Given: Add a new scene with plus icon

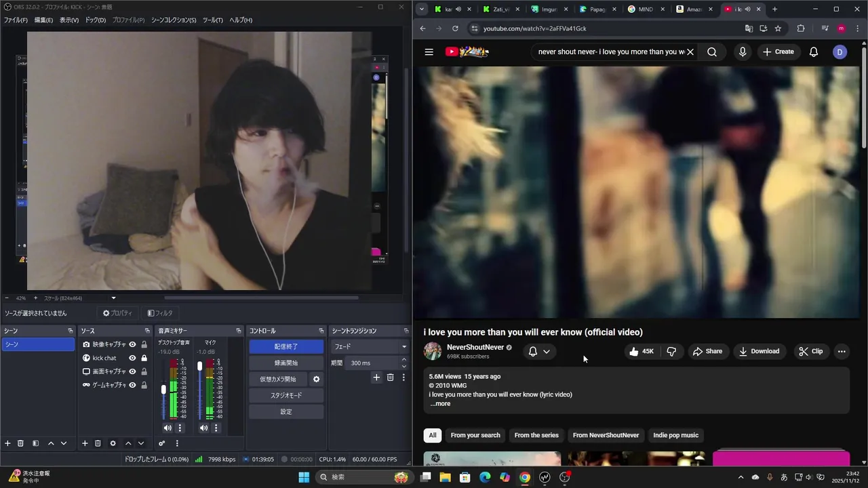Looking at the screenshot, I should point(7,443).
